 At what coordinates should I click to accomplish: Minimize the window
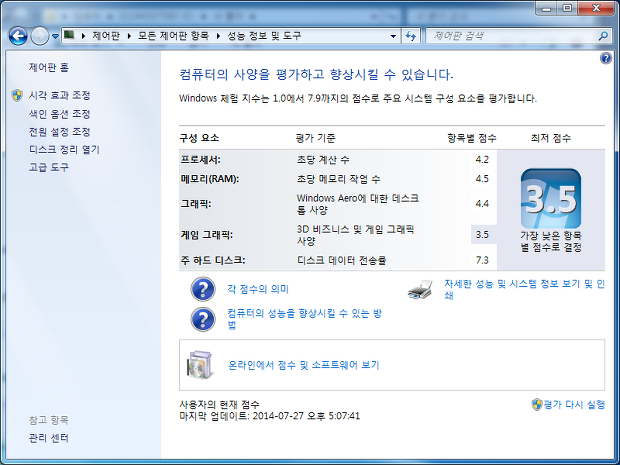(x=546, y=9)
